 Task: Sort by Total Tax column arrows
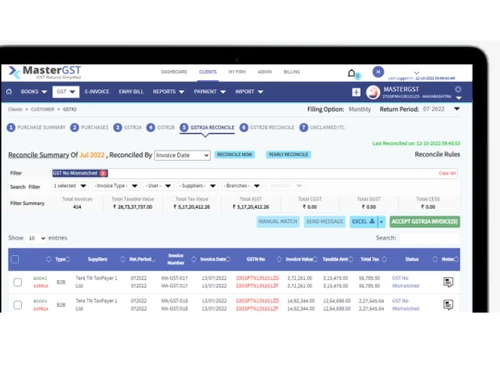tap(384, 259)
